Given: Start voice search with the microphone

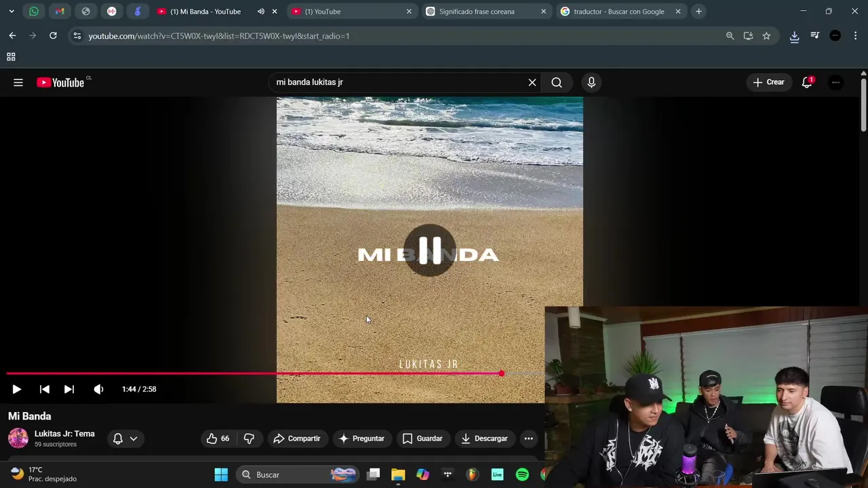Looking at the screenshot, I should 591,83.
